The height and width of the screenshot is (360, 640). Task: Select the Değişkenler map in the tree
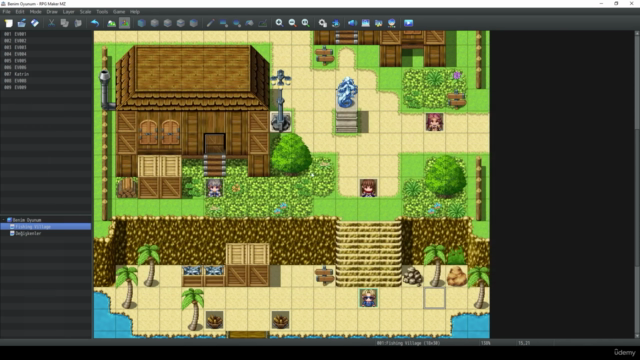click(x=28, y=233)
